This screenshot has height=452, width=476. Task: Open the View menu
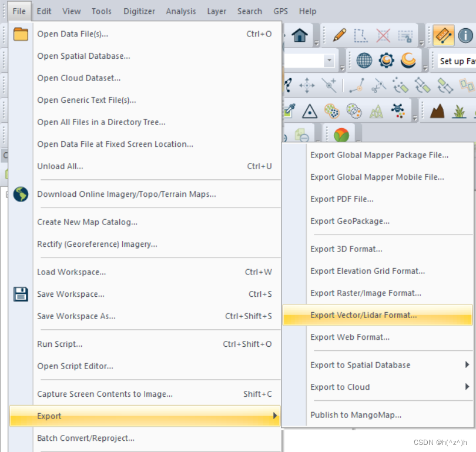pos(72,11)
